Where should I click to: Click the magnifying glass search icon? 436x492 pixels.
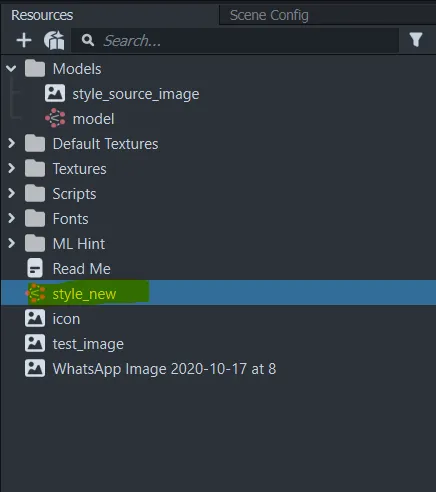(x=88, y=40)
